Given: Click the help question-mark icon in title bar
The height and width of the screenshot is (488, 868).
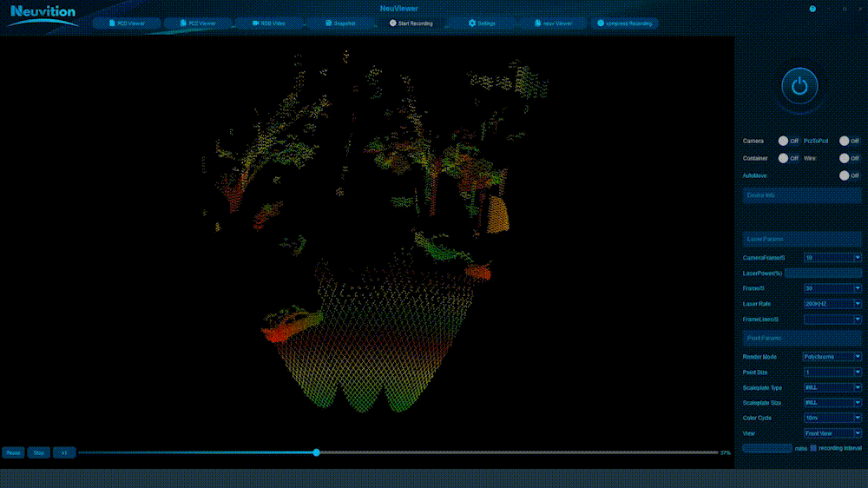Looking at the screenshot, I should [812, 9].
